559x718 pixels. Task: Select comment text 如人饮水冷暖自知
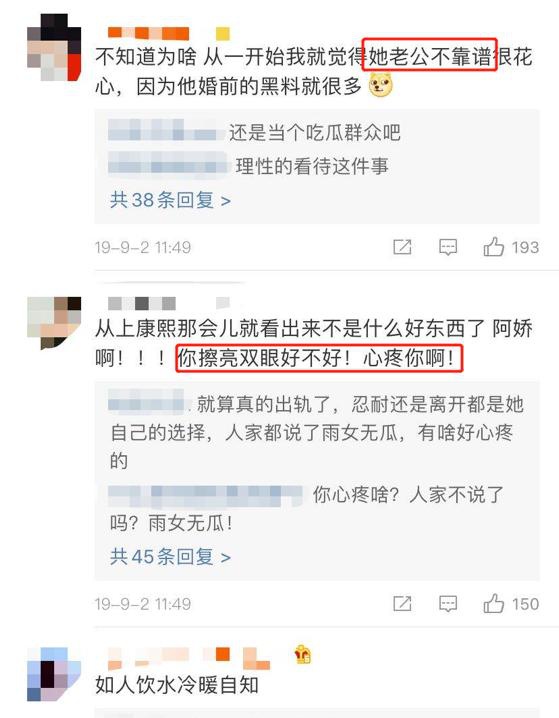coord(177,685)
